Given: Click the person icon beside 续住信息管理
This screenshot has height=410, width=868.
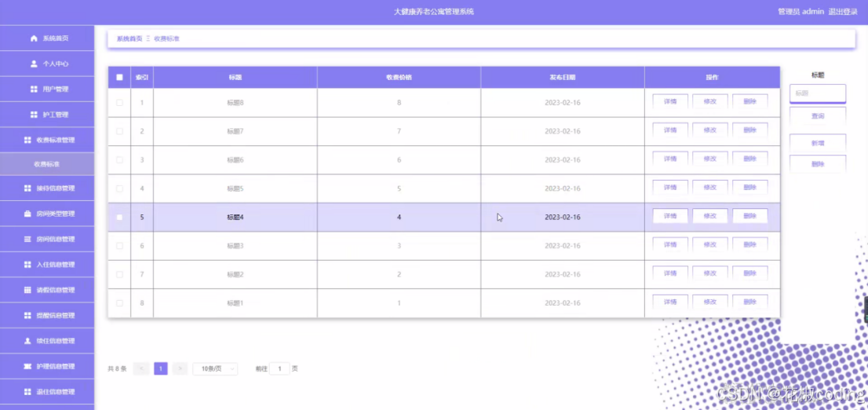Looking at the screenshot, I should 27,342.
